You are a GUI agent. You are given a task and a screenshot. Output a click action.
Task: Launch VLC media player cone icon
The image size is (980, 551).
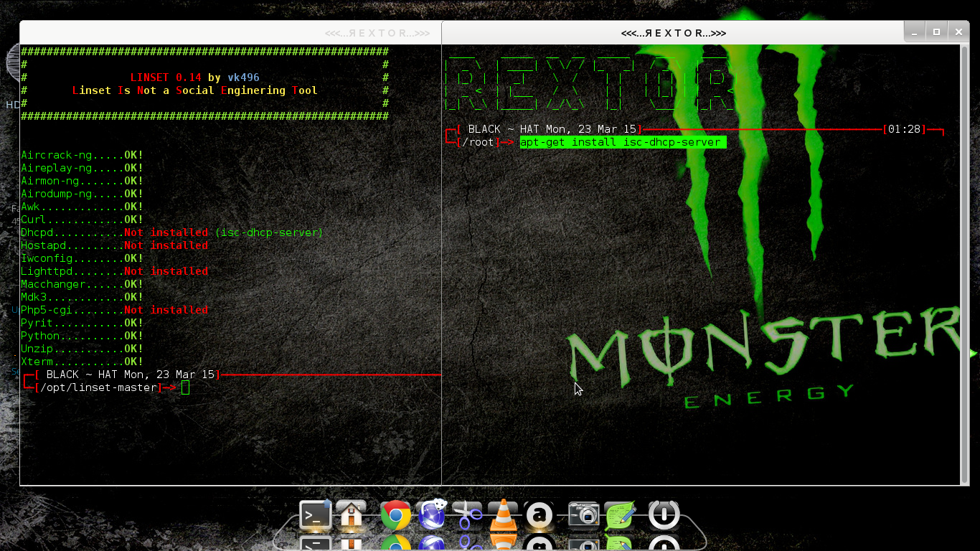pos(503,515)
